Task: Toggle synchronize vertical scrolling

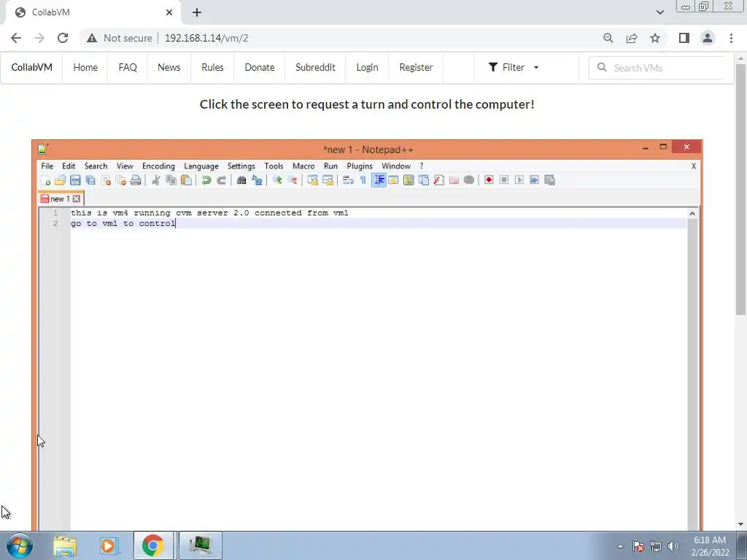Action: click(x=312, y=180)
